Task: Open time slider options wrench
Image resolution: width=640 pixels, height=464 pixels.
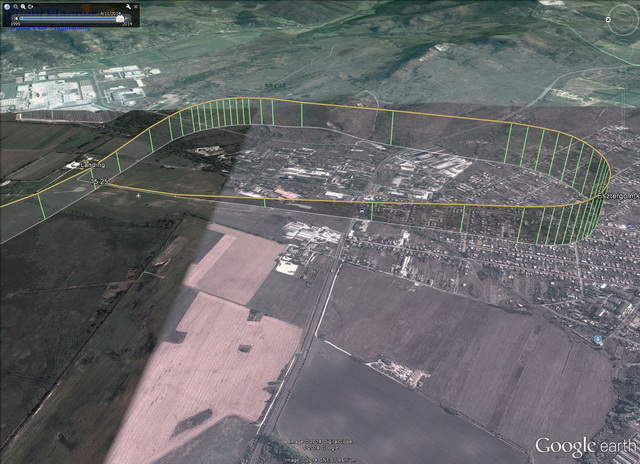Action: [x=128, y=7]
